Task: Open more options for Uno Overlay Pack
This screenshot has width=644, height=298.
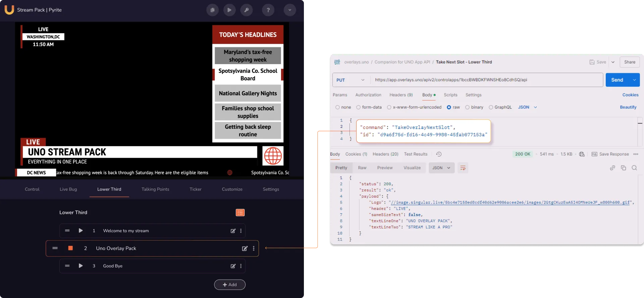Action: click(x=254, y=248)
